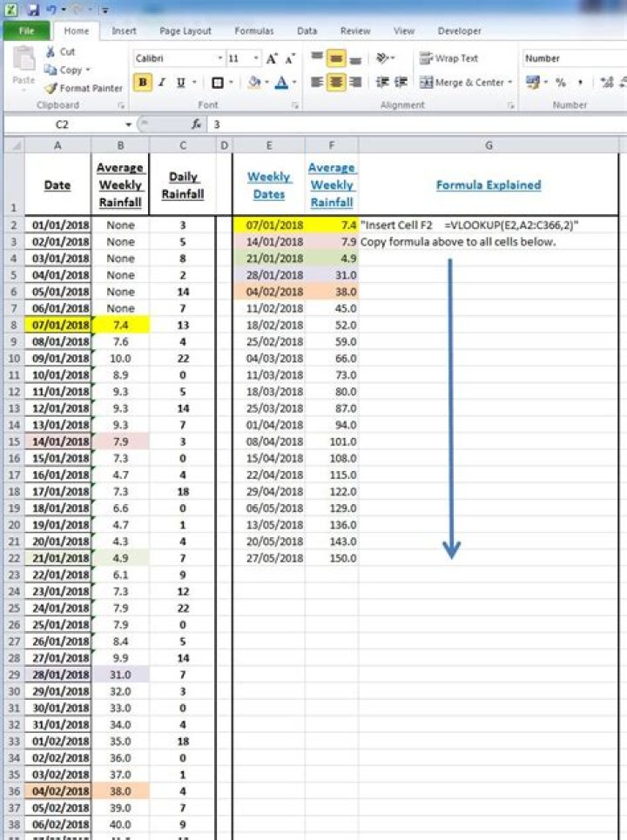Toggle Top Align vertical alignment
Screen dimensions: 627x840
(317, 57)
